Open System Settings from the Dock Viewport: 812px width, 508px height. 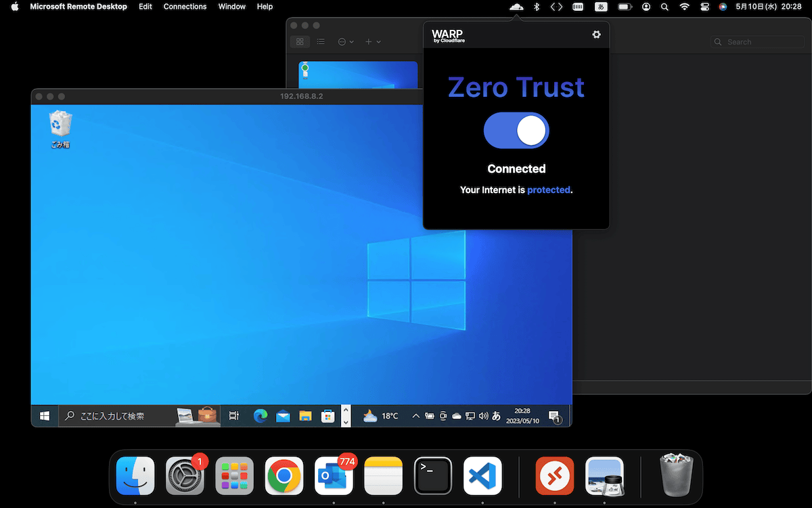185,476
